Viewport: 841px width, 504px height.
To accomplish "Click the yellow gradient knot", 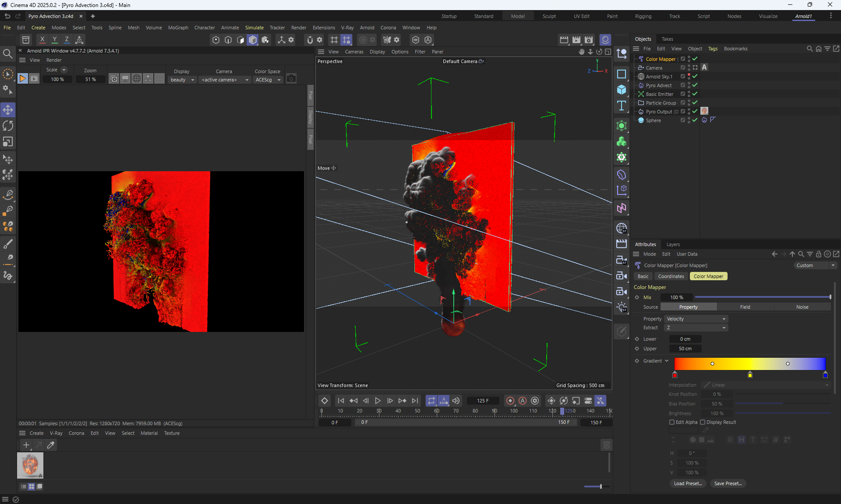I will click(750, 375).
